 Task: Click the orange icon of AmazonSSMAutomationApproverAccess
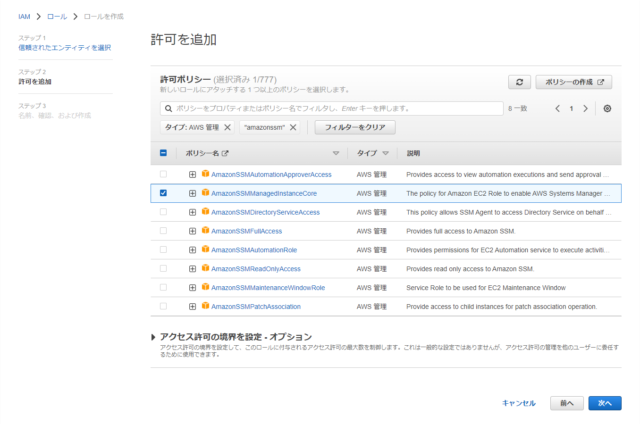[205, 174]
